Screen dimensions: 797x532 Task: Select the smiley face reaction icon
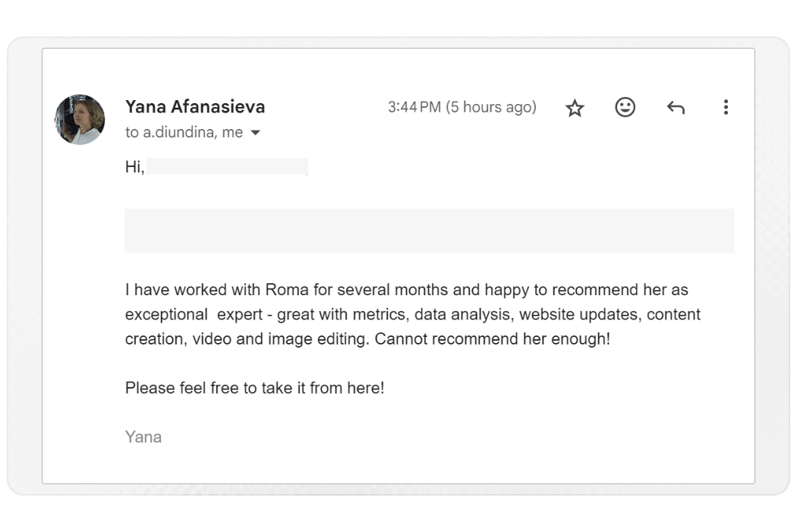pyautogui.click(x=625, y=107)
